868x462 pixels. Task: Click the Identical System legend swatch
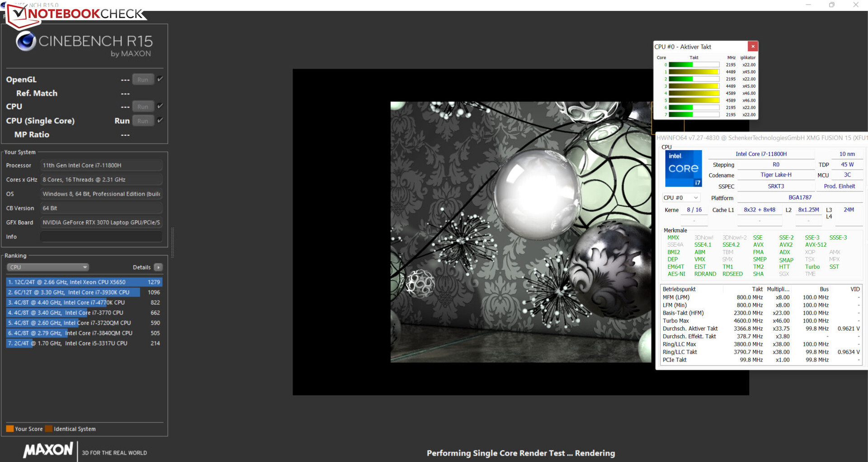(x=48, y=429)
